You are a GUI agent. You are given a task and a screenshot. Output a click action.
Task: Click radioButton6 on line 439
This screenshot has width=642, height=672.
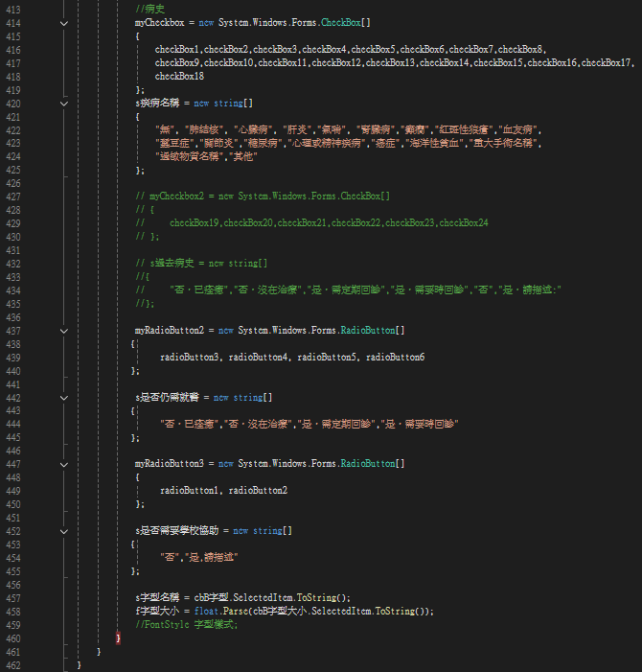(x=396, y=357)
